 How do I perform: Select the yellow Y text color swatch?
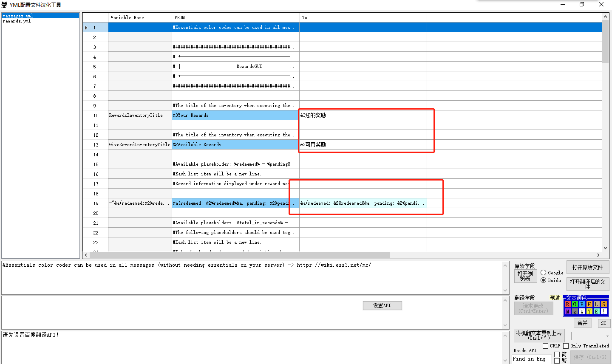(589, 311)
